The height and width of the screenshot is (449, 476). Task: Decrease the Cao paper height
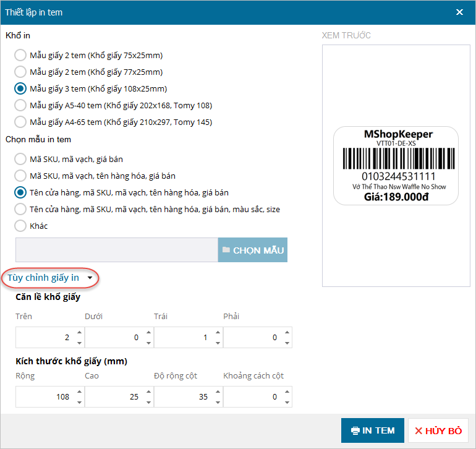click(148, 401)
